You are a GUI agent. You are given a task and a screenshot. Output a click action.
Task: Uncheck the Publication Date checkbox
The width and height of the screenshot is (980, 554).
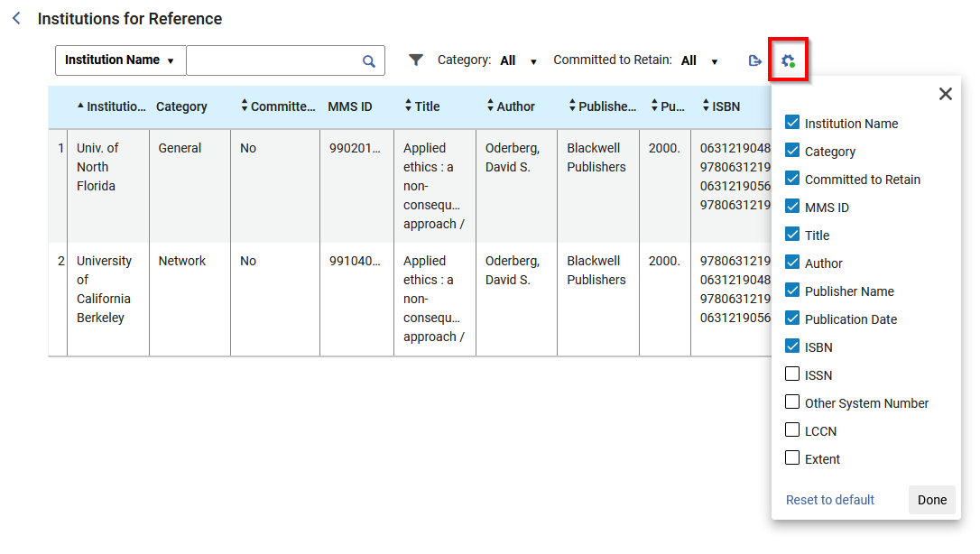[792, 319]
